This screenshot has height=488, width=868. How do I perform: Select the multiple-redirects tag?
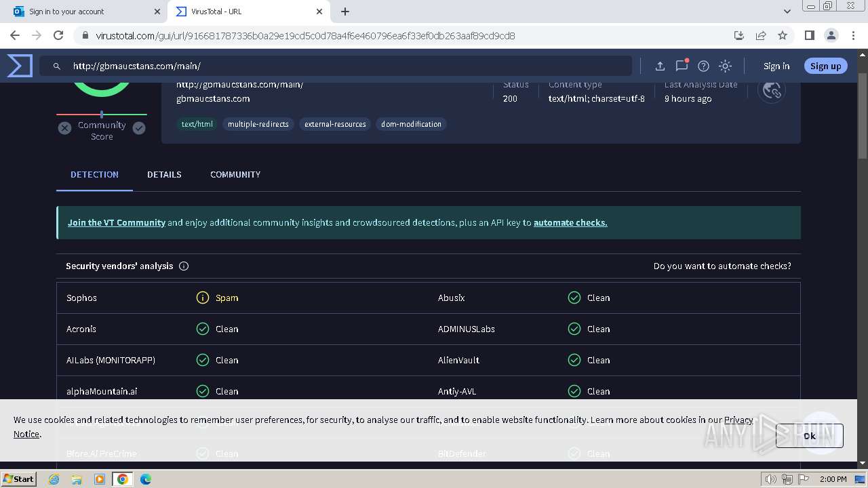[x=258, y=124]
